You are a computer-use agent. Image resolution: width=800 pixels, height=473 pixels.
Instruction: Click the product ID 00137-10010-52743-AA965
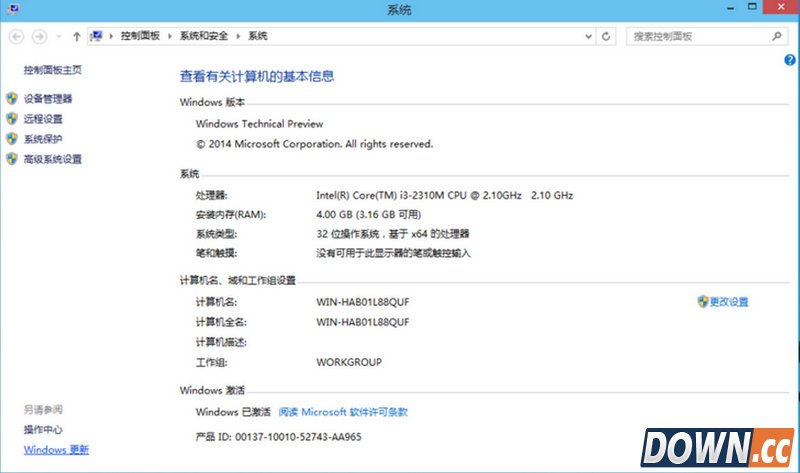pyautogui.click(x=298, y=437)
